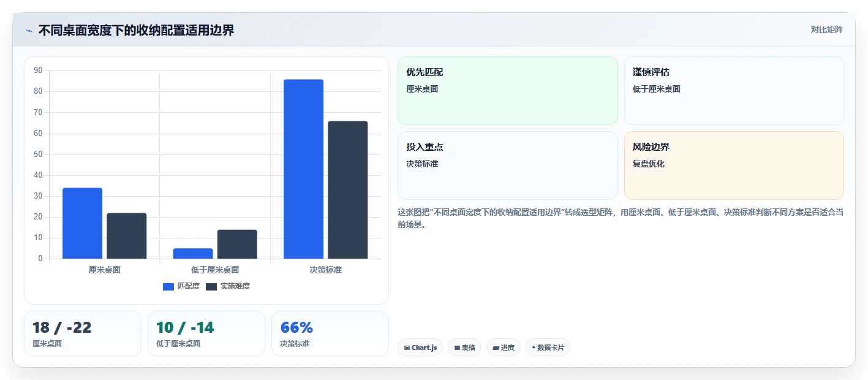Click the x-axis label 决策标准
The width and height of the screenshot is (868, 380).
pyautogui.click(x=326, y=270)
